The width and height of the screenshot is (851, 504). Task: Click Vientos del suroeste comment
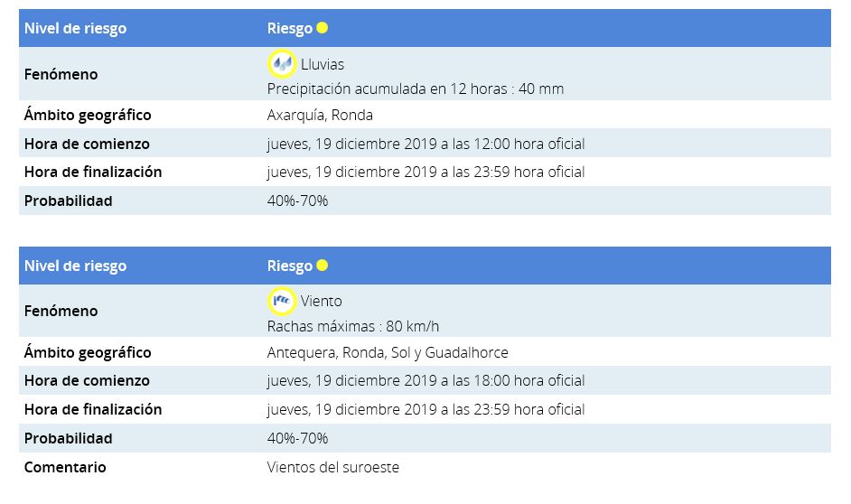pyautogui.click(x=333, y=467)
